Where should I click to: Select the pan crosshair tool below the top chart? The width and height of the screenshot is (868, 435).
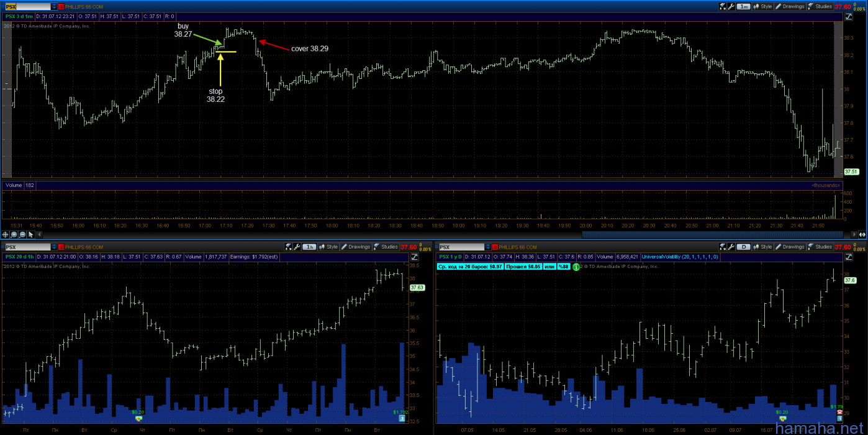[x=5, y=235]
